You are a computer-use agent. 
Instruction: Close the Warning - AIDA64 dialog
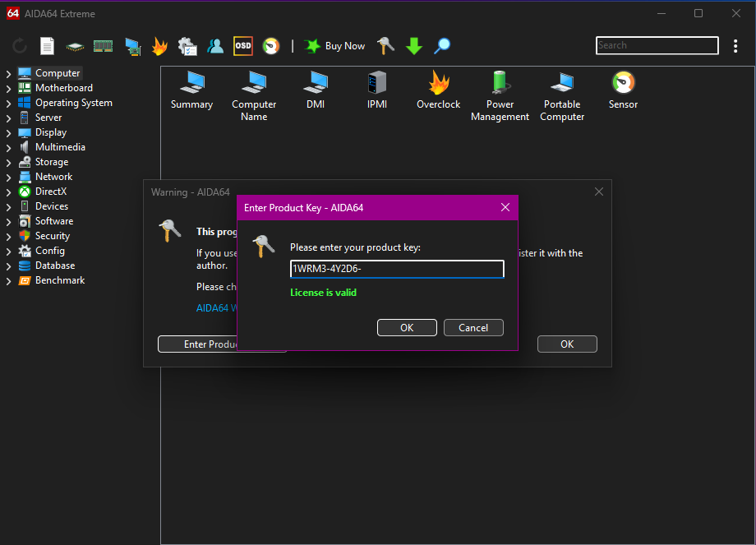click(599, 192)
